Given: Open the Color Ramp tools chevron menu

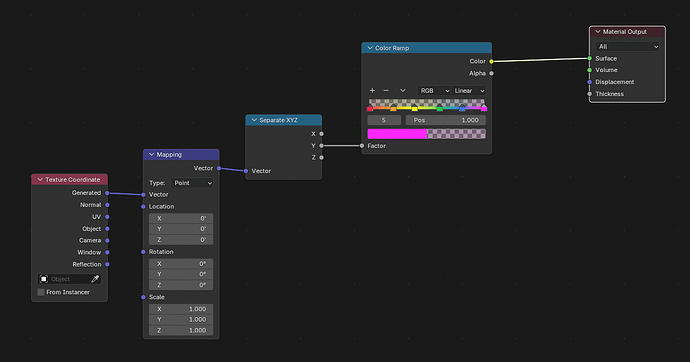Looking at the screenshot, I should click(x=403, y=91).
